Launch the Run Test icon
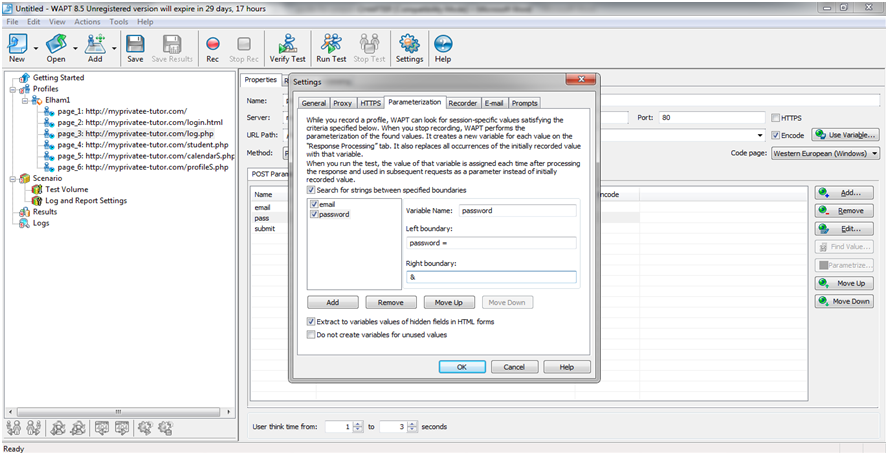This screenshot has height=455, width=888. (x=331, y=47)
